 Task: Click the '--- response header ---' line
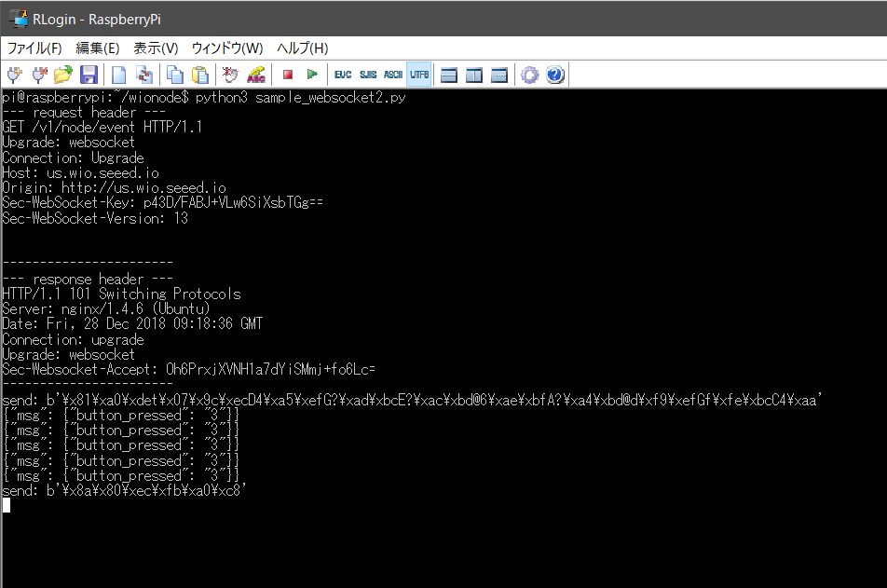(x=88, y=279)
